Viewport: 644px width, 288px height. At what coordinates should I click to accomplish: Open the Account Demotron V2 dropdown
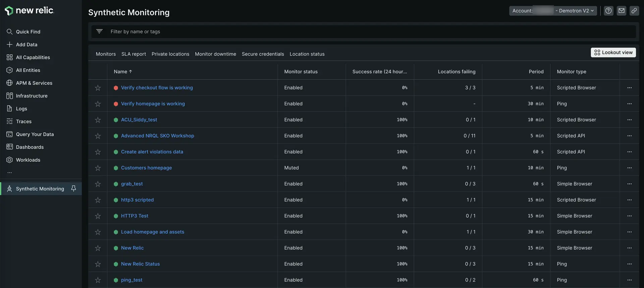[553, 11]
